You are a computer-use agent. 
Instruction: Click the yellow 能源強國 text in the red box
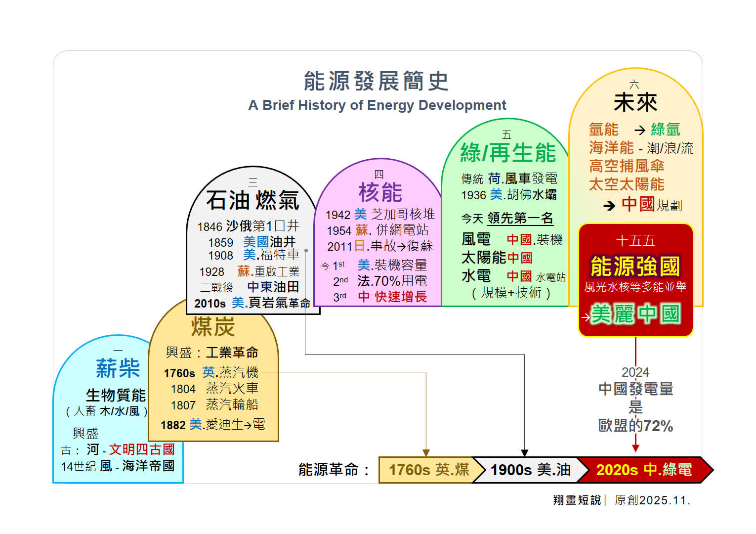(635, 267)
